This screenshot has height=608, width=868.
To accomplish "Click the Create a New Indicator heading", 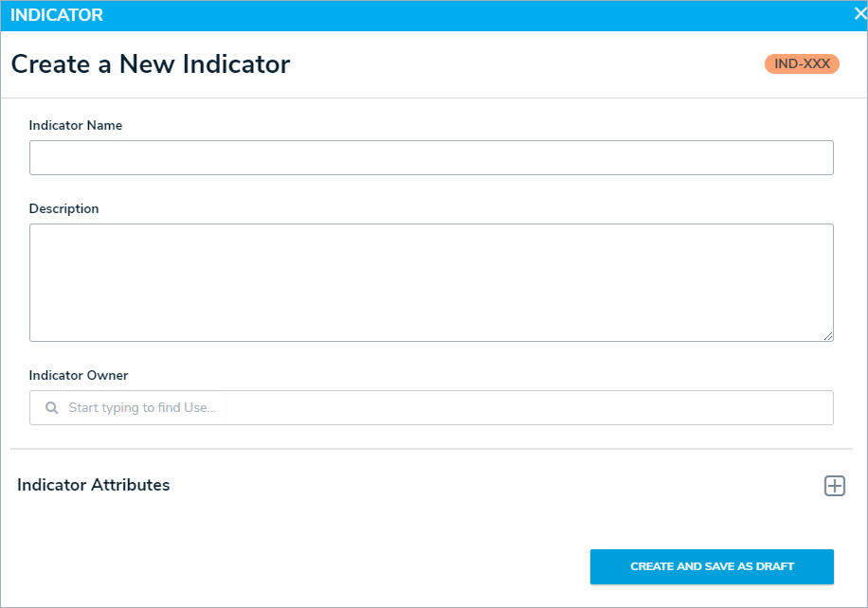I will click(150, 64).
